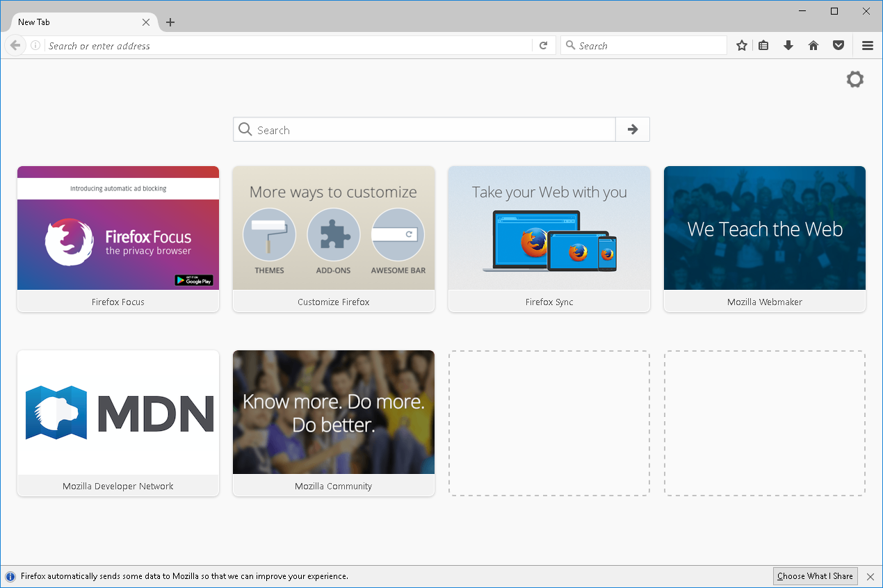Click the magnifier in the page search field
The height and width of the screenshot is (588, 883).
(245, 129)
